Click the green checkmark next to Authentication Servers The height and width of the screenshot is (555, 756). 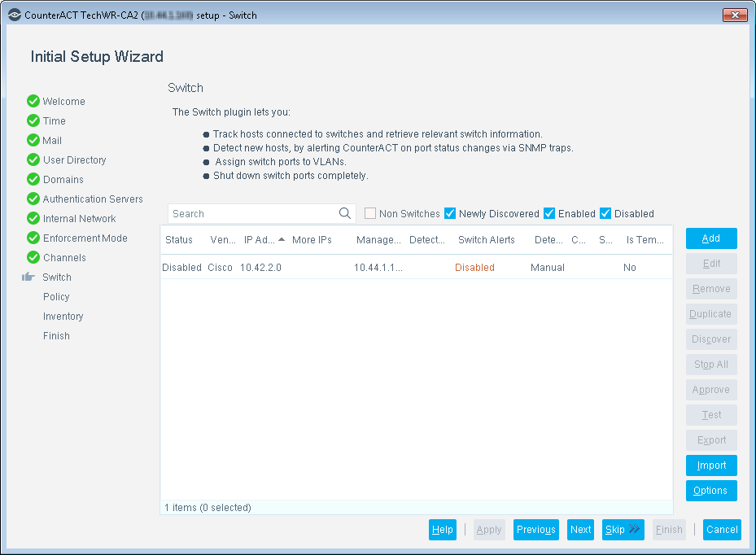33,199
